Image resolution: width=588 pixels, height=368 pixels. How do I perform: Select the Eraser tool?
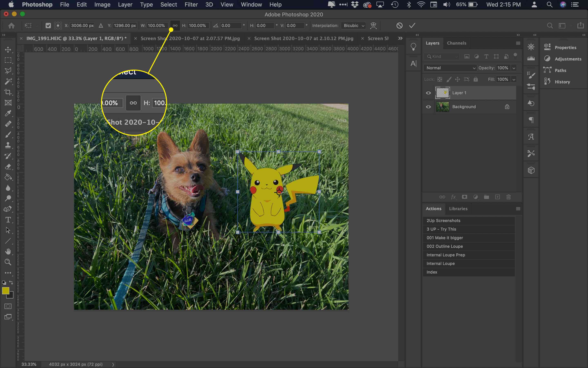click(x=8, y=167)
